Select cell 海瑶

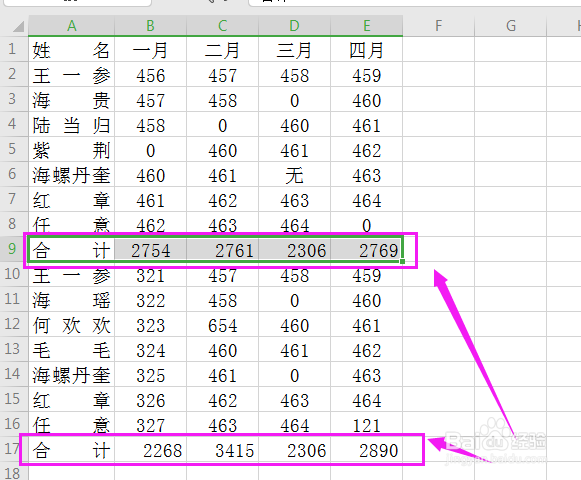click(x=72, y=300)
